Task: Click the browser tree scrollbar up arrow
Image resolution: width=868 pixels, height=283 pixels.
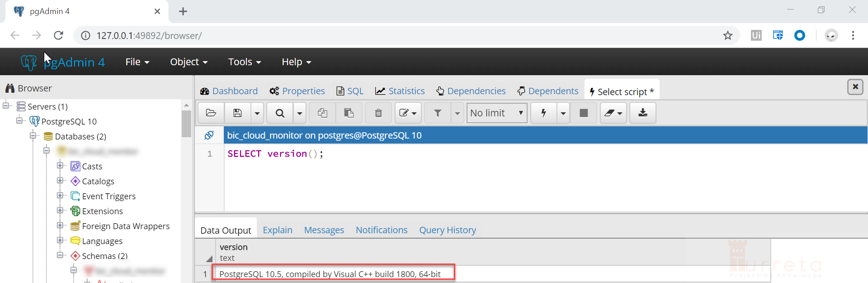Action: pyautogui.click(x=186, y=105)
